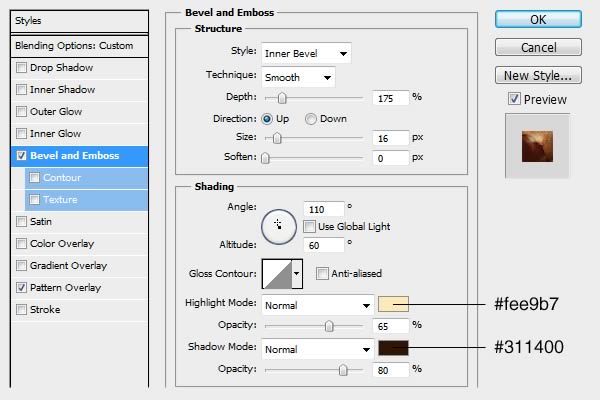This screenshot has height=400, width=600.
Task: Toggle the Preview checkbox
Action: point(514,99)
